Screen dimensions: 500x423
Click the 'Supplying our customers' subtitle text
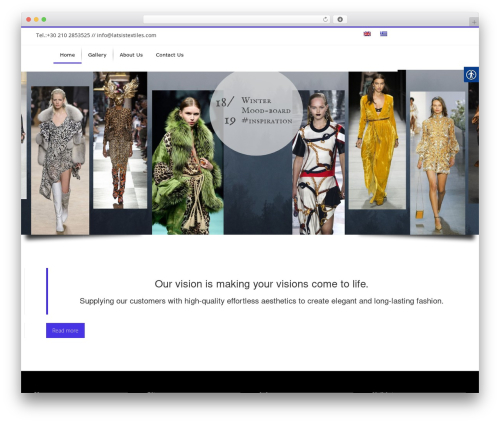tap(261, 301)
